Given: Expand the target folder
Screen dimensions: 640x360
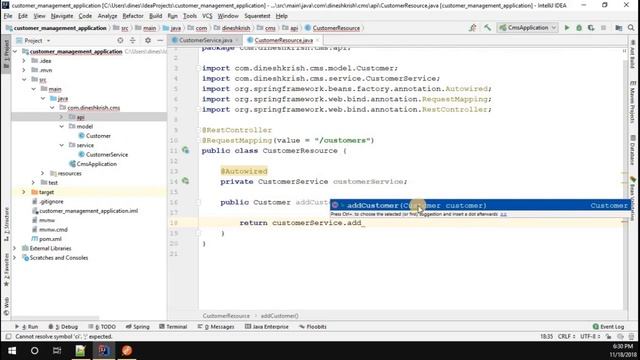Looking at the screenshot, I should pos(24,192).
